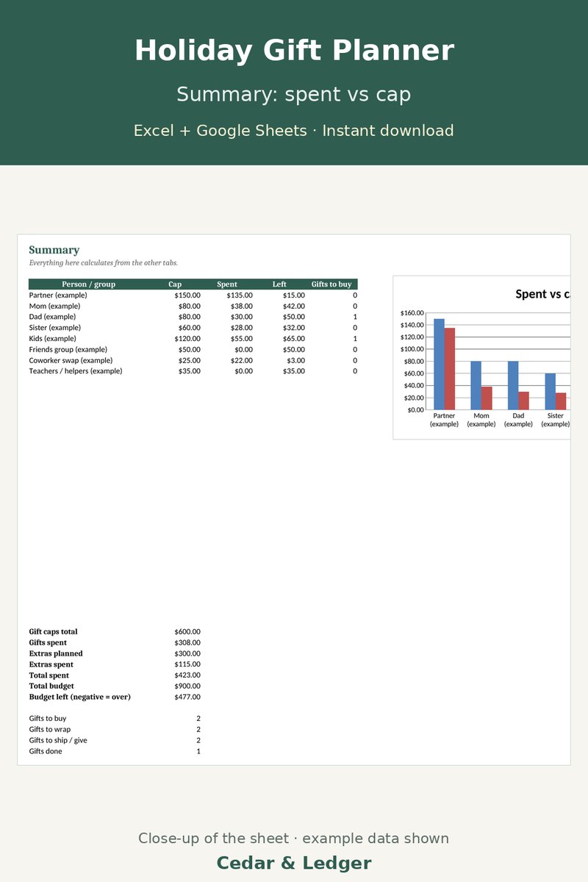
Task: Select the total spent value "$423.00"
Action: click(x=187, y=675)
